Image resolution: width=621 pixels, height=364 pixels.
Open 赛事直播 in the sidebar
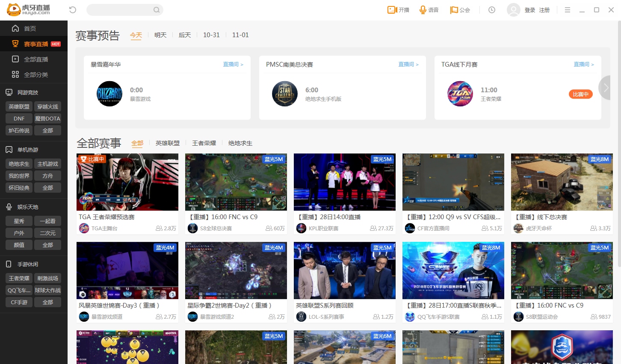coord(34,44)
